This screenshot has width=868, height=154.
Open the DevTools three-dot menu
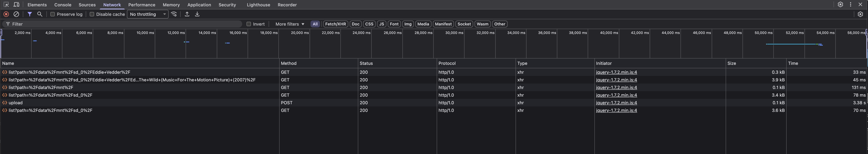850,5
